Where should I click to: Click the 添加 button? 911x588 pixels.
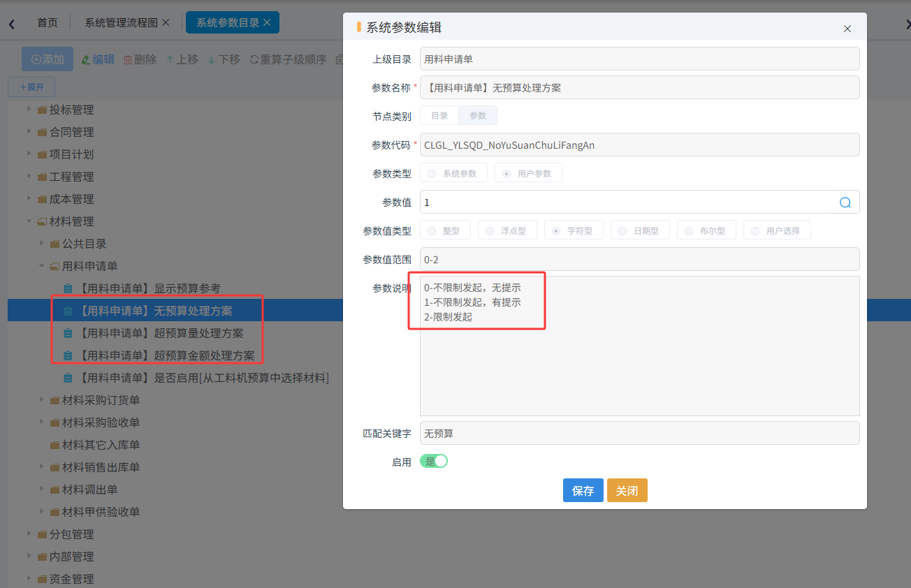pyautogui.click(x=48, y=59)
